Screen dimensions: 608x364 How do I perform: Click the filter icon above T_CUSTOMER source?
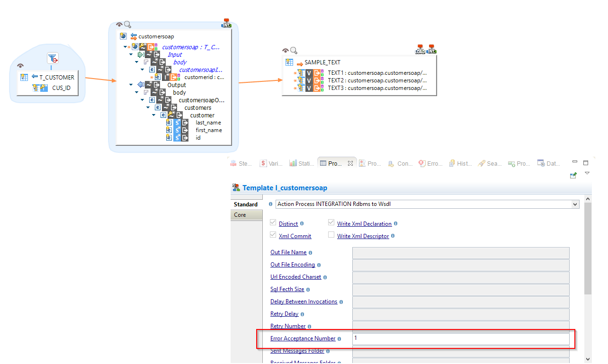pyautogui.click(x=53, y=57)
